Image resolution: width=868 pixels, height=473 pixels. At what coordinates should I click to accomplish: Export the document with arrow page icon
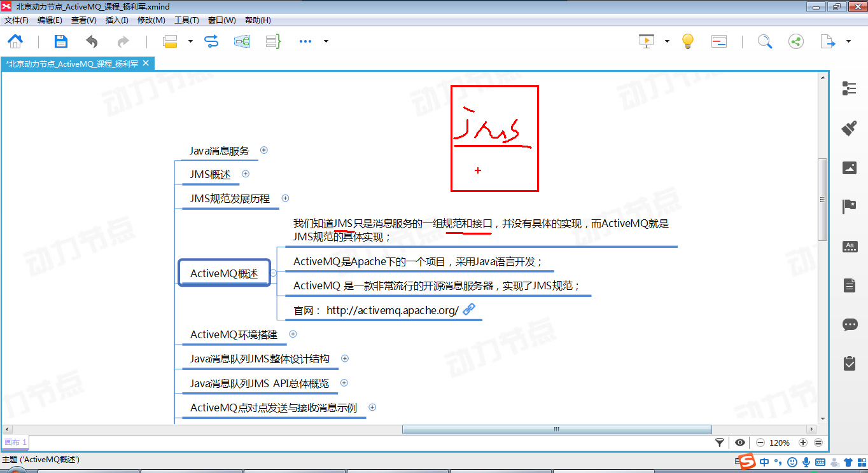(828, 41)
